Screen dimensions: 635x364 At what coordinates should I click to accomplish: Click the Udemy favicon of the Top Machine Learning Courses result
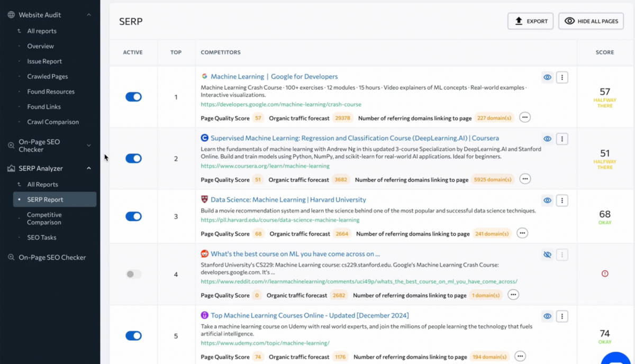click(x=205, y=315)
